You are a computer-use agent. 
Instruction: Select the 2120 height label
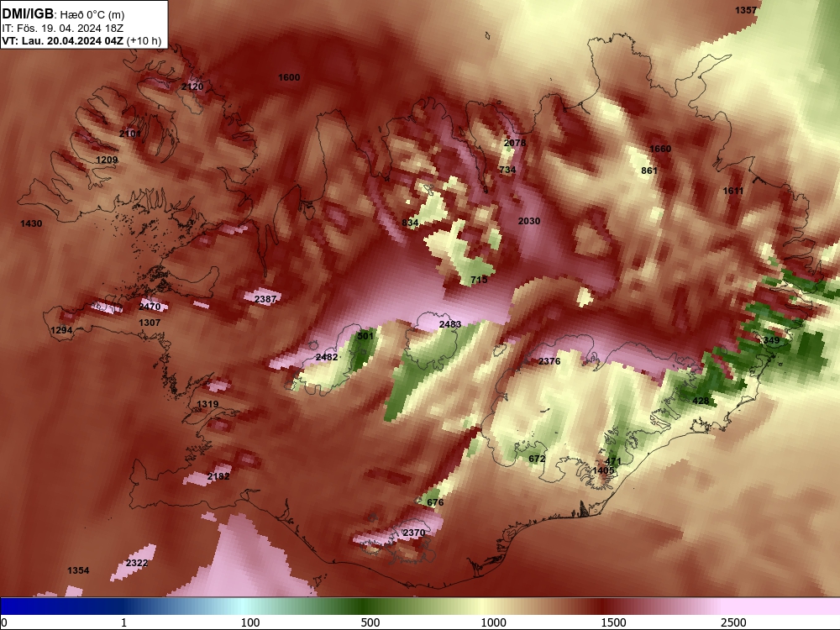[192, 87]
